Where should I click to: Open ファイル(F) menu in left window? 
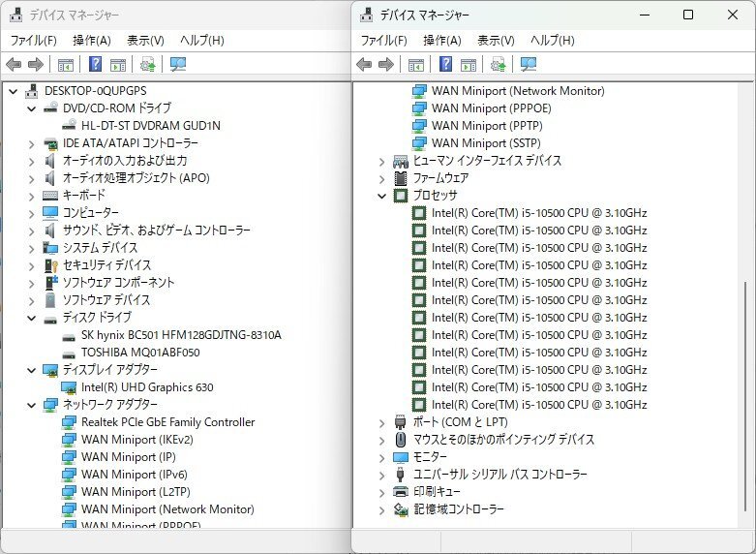pos(33,41)
